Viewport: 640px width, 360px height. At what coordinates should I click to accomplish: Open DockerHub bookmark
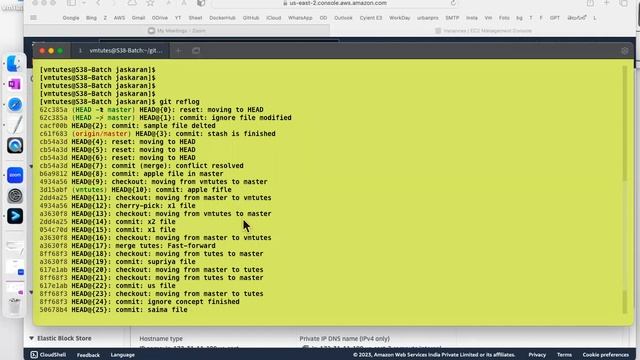pyautogui.click(x=222, y=18)
